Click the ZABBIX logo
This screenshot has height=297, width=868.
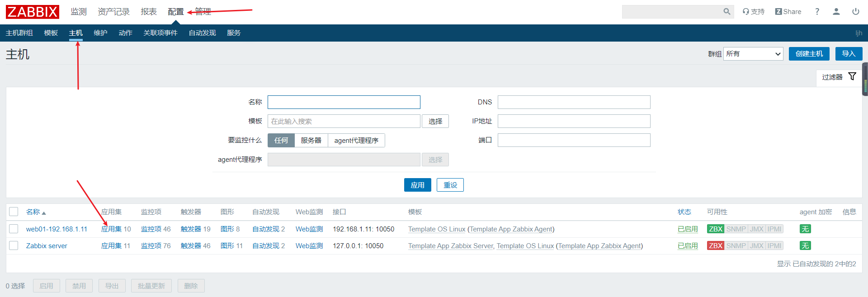coord(32,12)
